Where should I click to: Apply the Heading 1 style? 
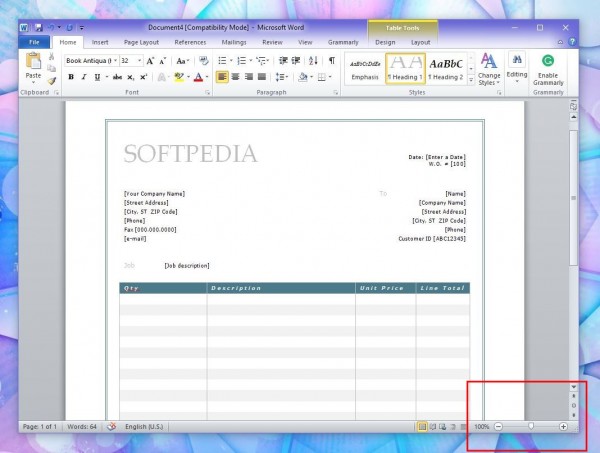[x=405, y=68]
